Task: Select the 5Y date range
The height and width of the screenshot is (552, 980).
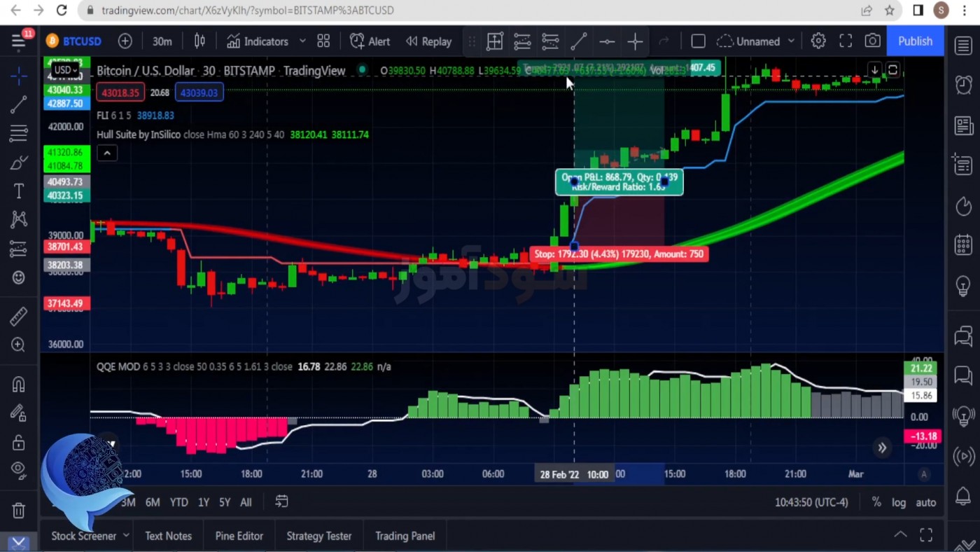Action: pyautogui.click(x=225, y=502)
